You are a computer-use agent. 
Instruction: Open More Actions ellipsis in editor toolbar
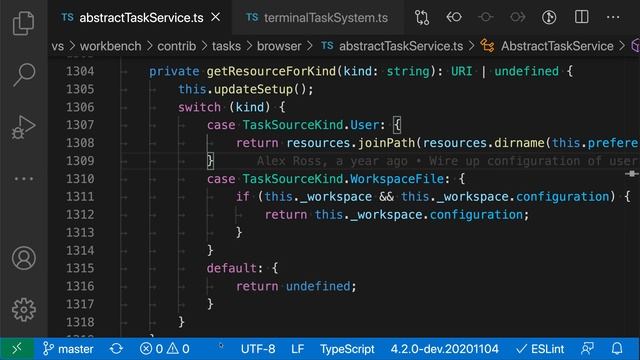tap(613, 17)
